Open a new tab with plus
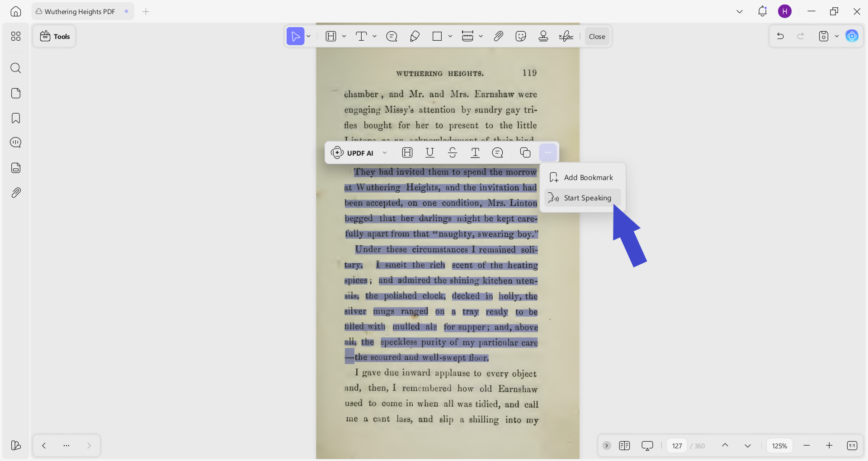The image size is (868, 461). (x=146, y=12)
